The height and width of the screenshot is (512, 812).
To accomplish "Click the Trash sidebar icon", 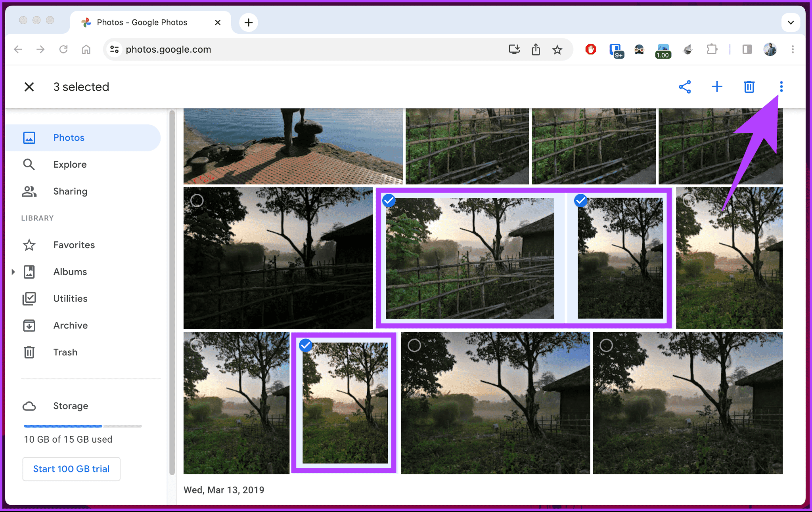I will [29, 353].
